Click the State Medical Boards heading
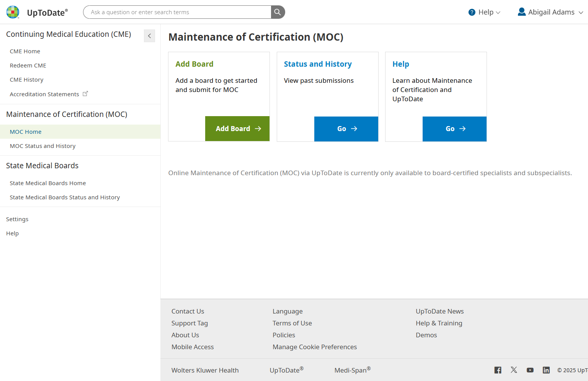Viewport: 588px width, 381px height. [42, 166]
